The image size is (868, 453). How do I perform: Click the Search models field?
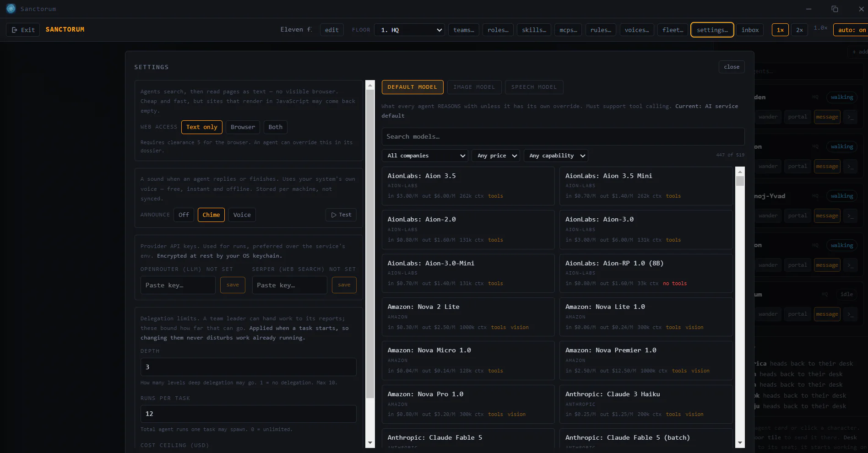click(x=563, y=136)
